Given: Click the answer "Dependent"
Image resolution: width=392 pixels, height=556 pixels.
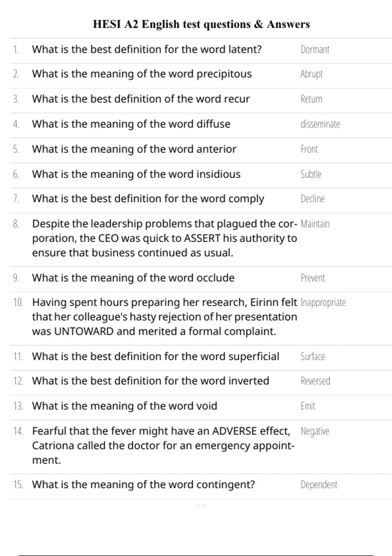Looking at the screenshot, I should pos(319,484).
